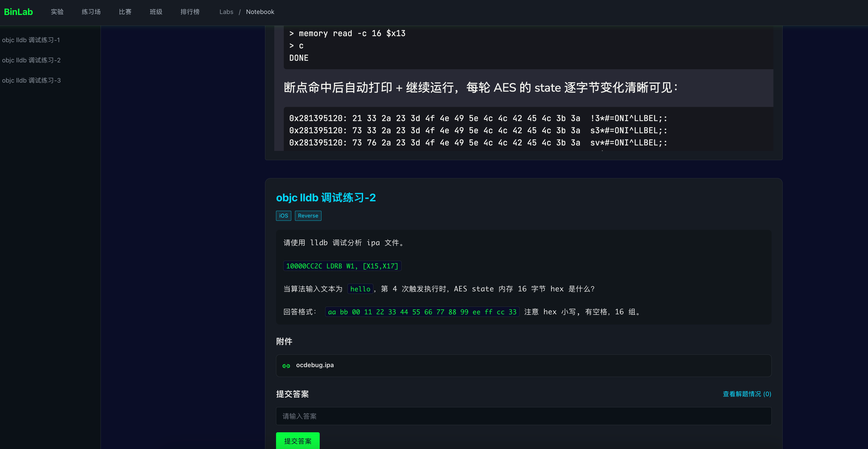Open the 实验 menu item
868x449 pixels.
[x=57, y=11]
